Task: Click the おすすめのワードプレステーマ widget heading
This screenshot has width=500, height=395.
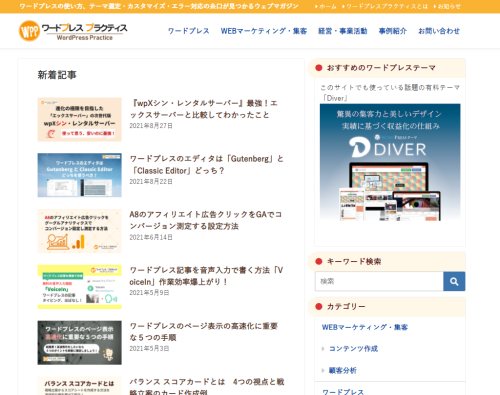Action: (x=381, y=68)
